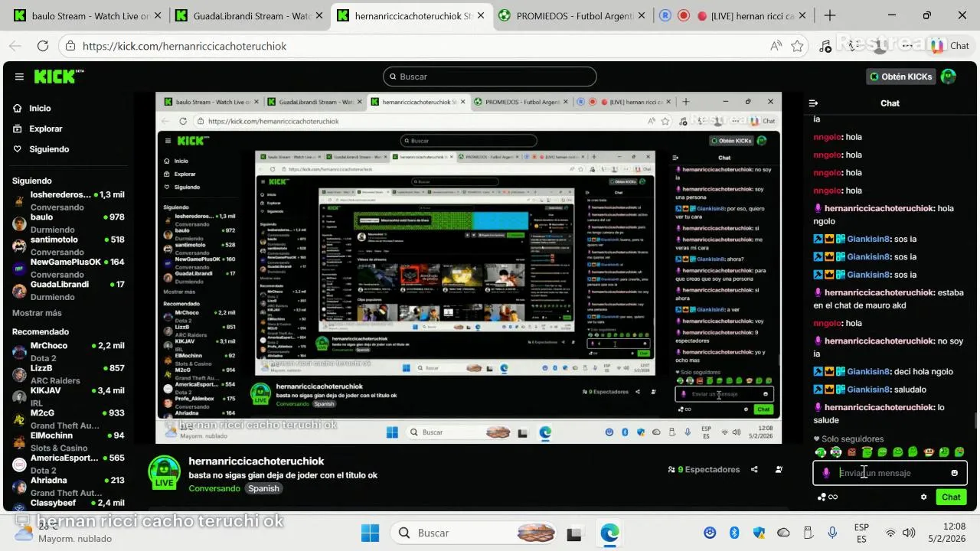This screenshot has height=551, width=980.
Task: Click chat message 'estaba en el chat de mauro akd'
Action: (x=888, y=299)
